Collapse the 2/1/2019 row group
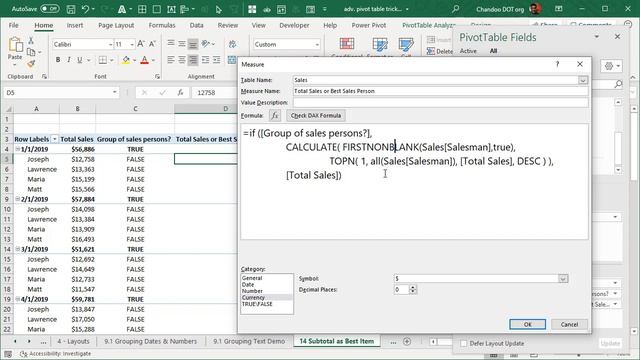Image resolution: width=640 pixels, height=360 pixels. click(x=18, y=199)
